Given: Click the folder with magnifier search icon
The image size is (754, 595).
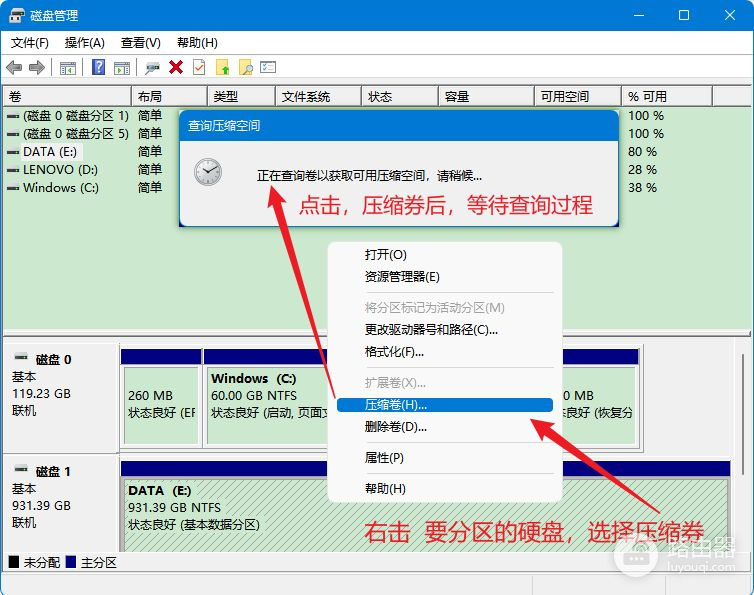Looking at the screenshot, I should click(x=246, y=67).
